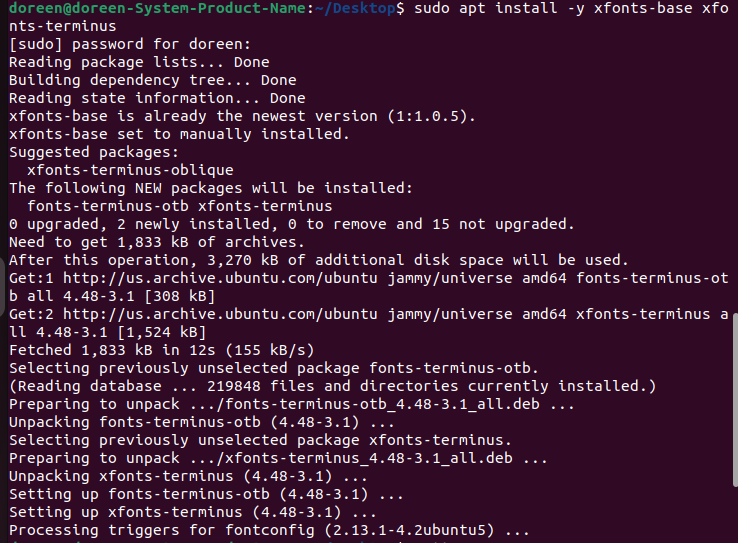Click the 'Fetched 1,833 kB' status line
The image size is (738, 543).
coord(160,350)
